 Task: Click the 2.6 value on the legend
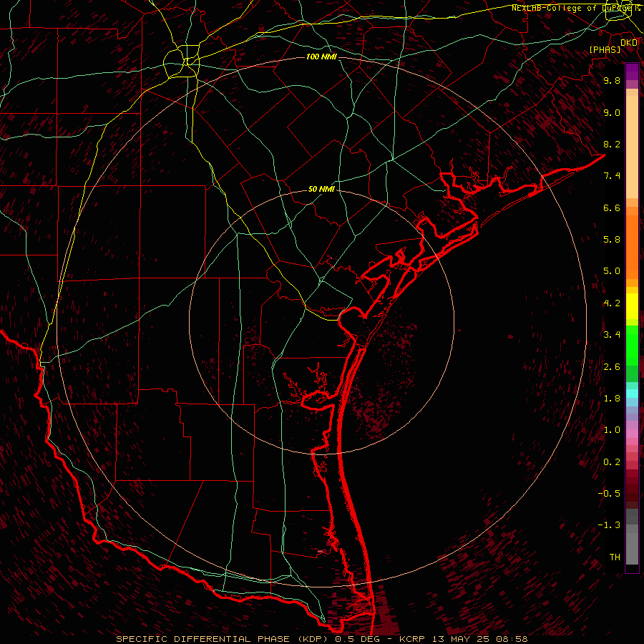[612, 367]
